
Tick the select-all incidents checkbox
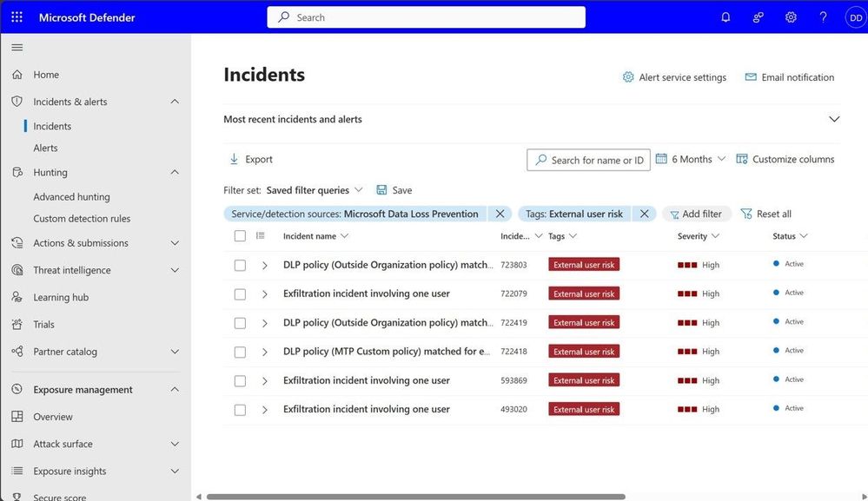240,236
